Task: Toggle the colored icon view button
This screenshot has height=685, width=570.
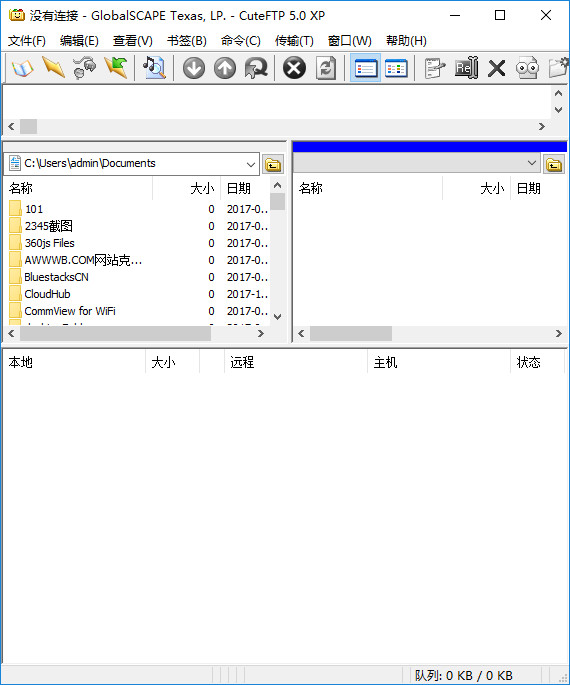Action: (x=397, y=68)
